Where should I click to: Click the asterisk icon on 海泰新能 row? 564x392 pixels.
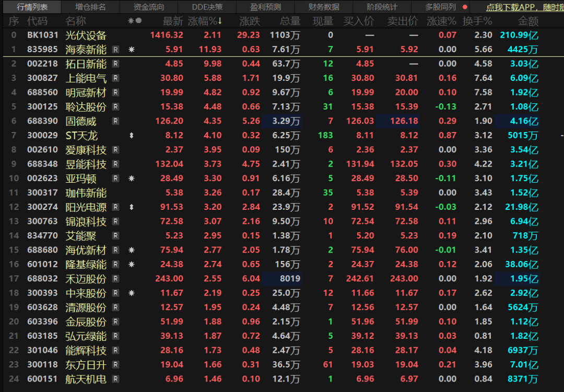pos(131,50)
